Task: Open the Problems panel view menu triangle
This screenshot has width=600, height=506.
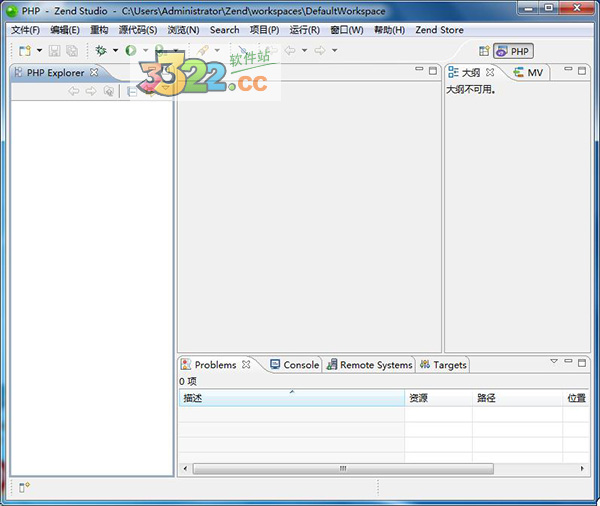Action: tap(554, 361)
